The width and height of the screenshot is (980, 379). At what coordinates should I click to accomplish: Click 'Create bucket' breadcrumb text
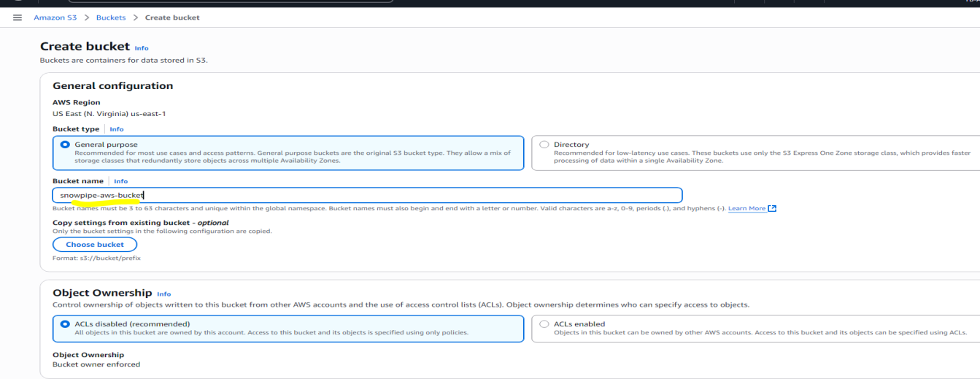[x=172, y=18]
